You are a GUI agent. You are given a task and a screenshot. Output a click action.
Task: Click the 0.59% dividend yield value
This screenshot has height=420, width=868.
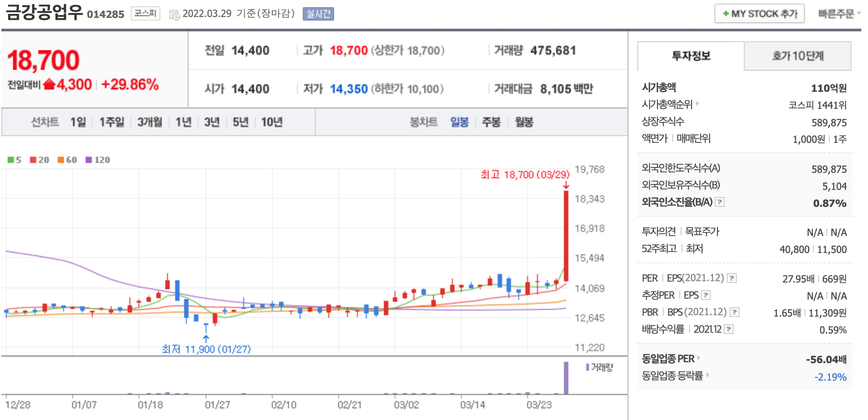pos(833,330)
